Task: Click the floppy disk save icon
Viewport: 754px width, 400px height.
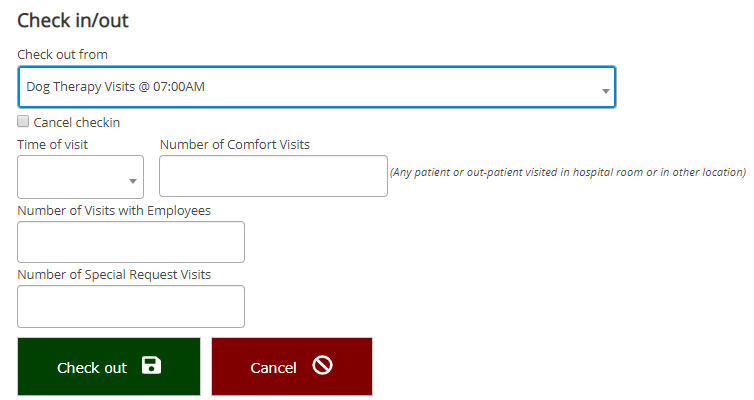Action: (151, 366)
